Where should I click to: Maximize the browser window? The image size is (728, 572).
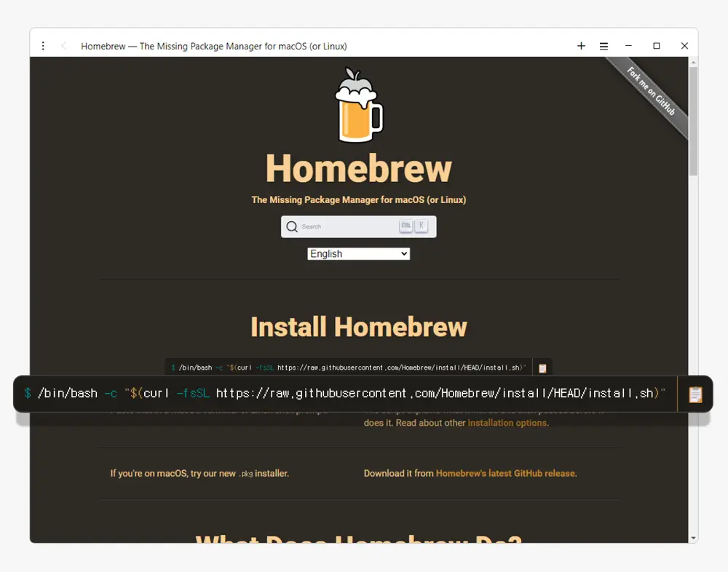pos(656,46)
